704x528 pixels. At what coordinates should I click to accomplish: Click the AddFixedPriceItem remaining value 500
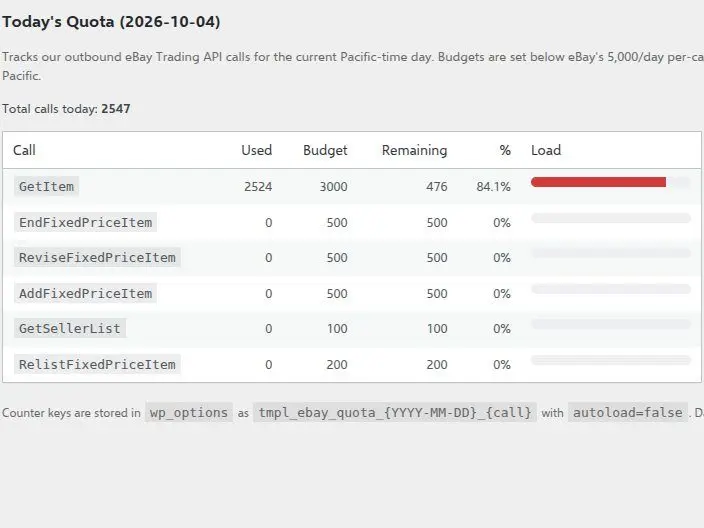tap(437, 294)
